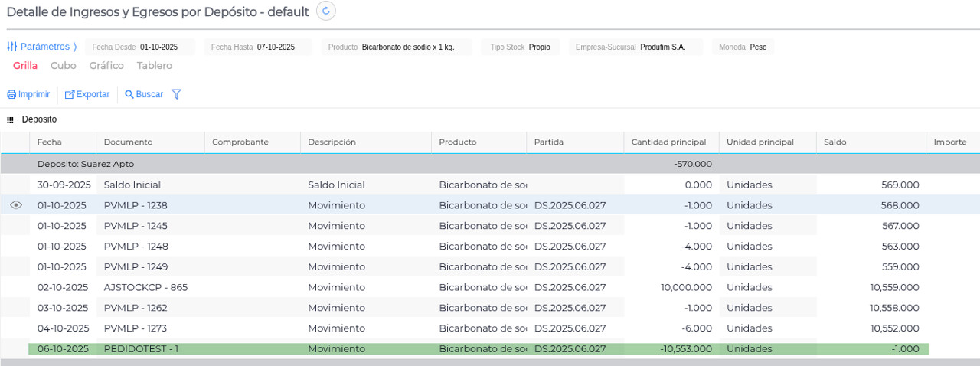The height and width of the screenshot is (366, 980).
Task: Expand the Parámetros panel chevron
Action: (75, 47)
